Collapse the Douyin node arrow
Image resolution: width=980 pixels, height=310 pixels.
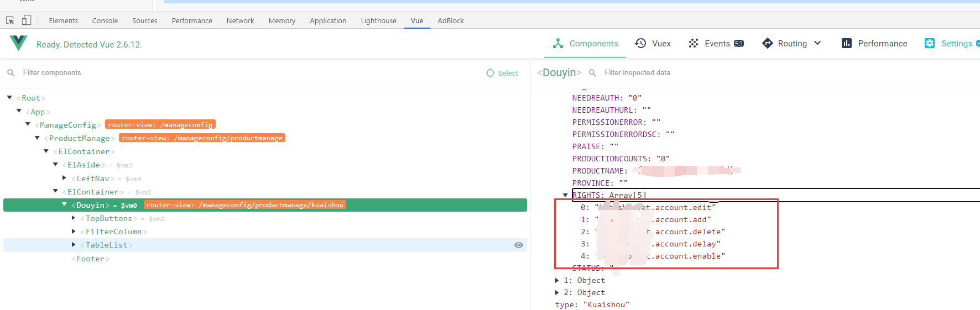(x=64, y=204)
